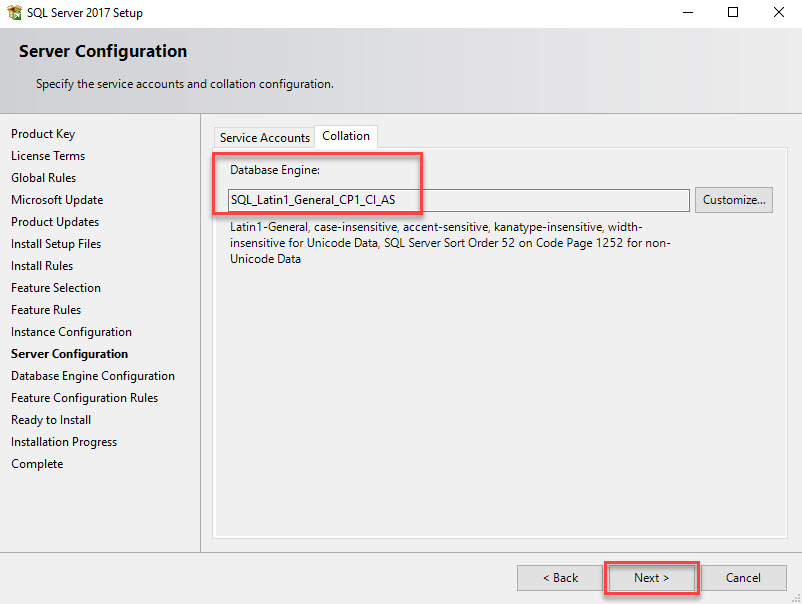Click the Database Engine collation field
802x604 pixels.
(459, 200)
